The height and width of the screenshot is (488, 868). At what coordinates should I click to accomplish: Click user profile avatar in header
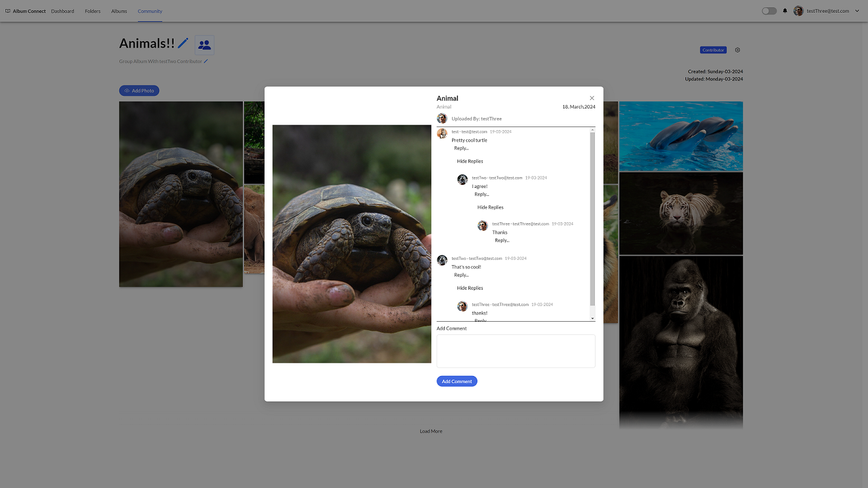[798, 11]
